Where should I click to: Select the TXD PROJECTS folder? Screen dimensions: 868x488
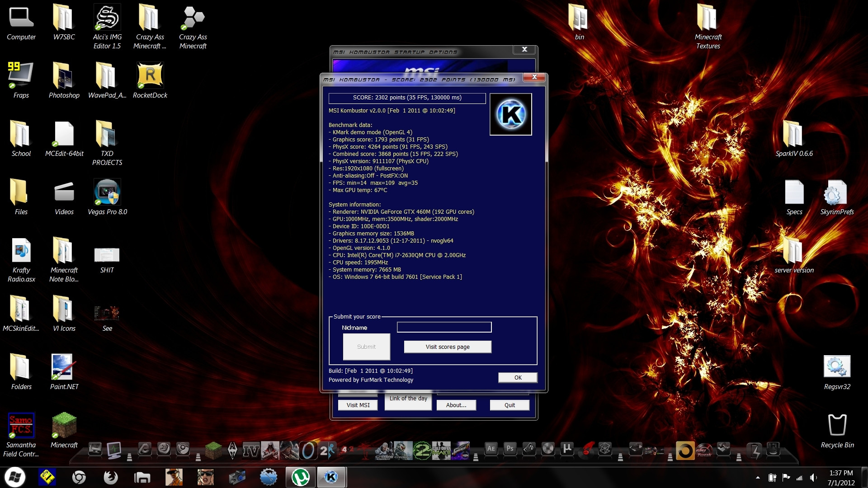pyautogui.click(x=107, y=142)
